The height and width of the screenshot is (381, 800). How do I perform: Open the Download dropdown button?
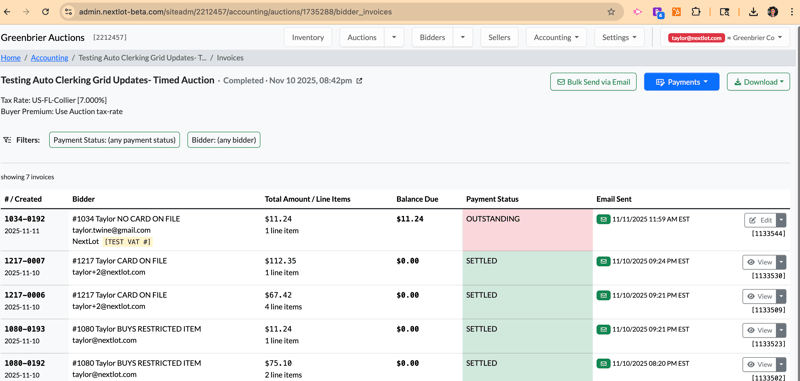click(758, 82)
